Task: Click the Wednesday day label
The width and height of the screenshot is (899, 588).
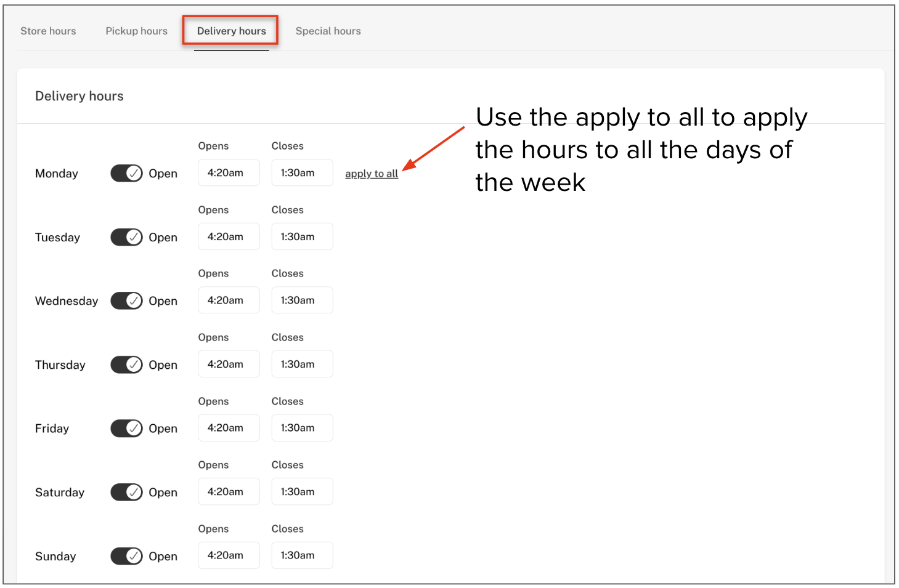Action: (x=67, y=300)
